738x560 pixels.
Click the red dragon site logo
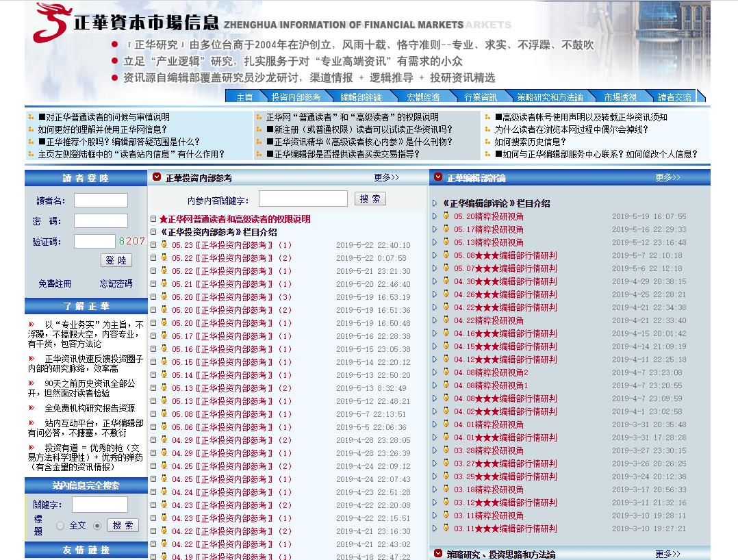[52, 22]
